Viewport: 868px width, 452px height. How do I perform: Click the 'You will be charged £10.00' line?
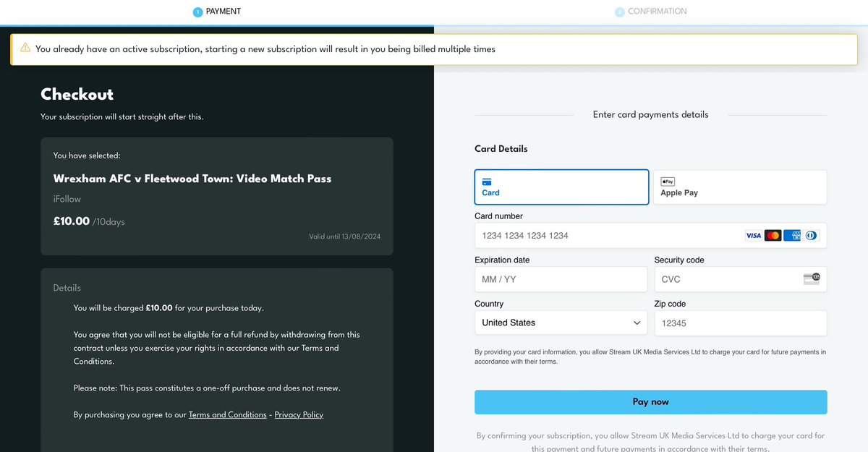point(169,308)
